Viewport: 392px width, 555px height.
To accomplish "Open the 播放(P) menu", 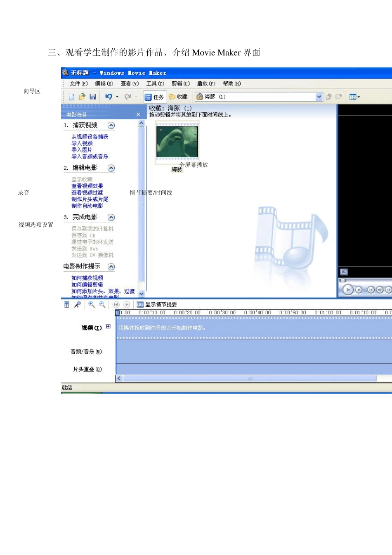I will (x=206, y=83).
